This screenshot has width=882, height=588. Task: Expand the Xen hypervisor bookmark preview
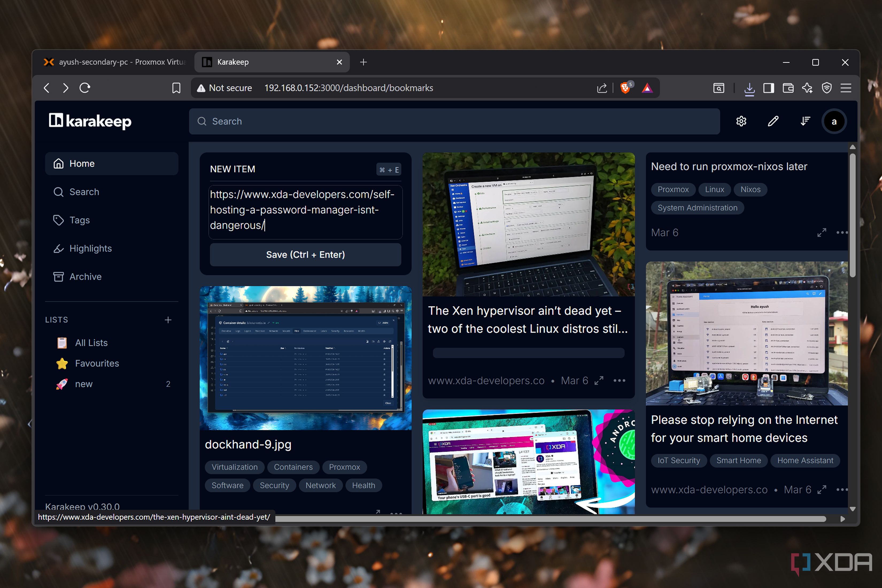click(599, 381)
